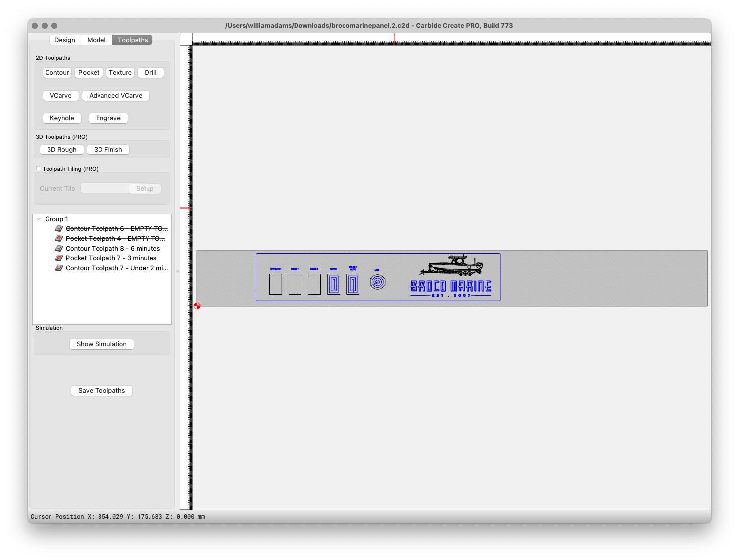Image resolution: width=739 pixels, height=560 pixels.
Task: Click the Pocket Toolpath 7 icon
Action: point(59,258)
